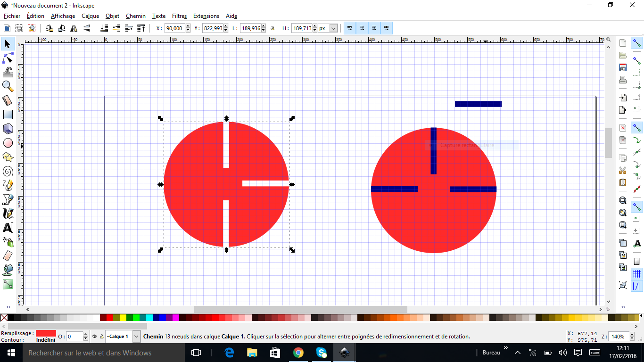Raise selection to top
This screenshot has width=644, height=362.
tap(141, 28)
